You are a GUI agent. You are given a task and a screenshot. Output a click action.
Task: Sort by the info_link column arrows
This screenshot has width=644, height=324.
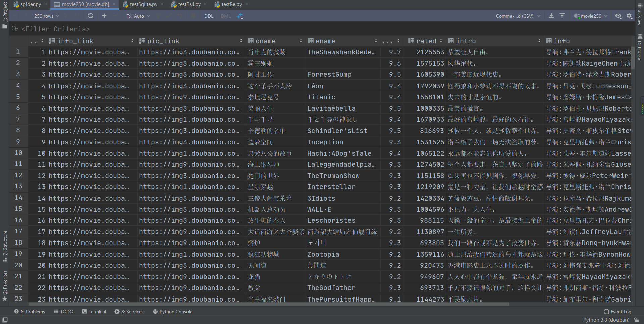[x=132, y=41]
